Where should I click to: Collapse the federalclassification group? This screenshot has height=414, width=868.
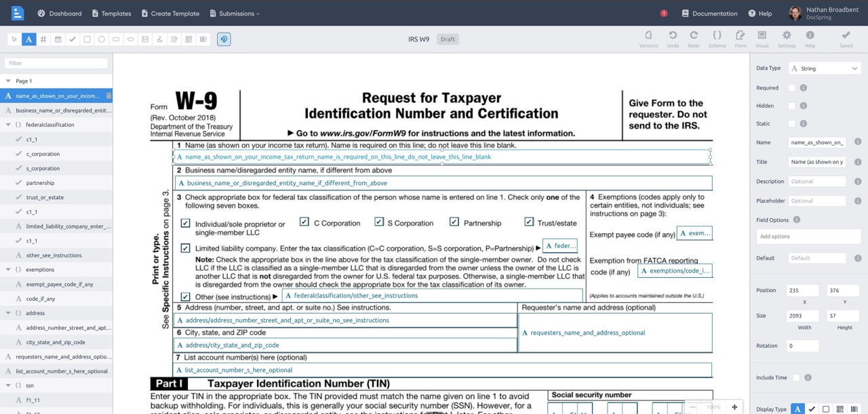(8, 125)
